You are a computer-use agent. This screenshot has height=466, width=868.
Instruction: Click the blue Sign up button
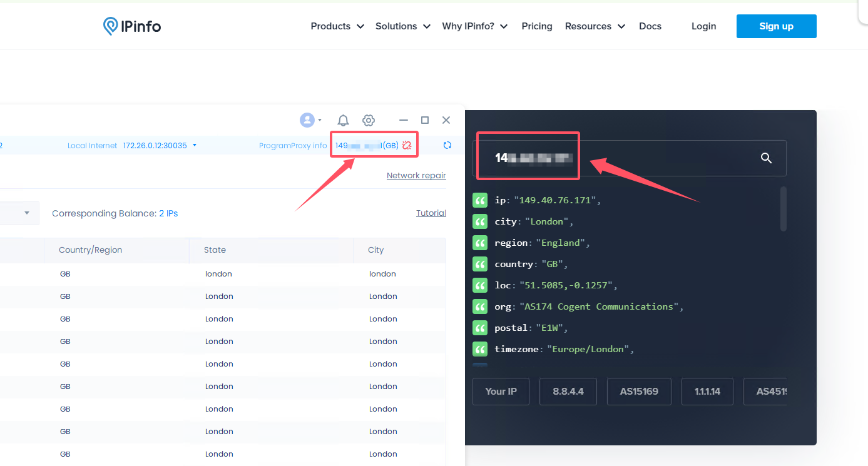tap(776, 26)
